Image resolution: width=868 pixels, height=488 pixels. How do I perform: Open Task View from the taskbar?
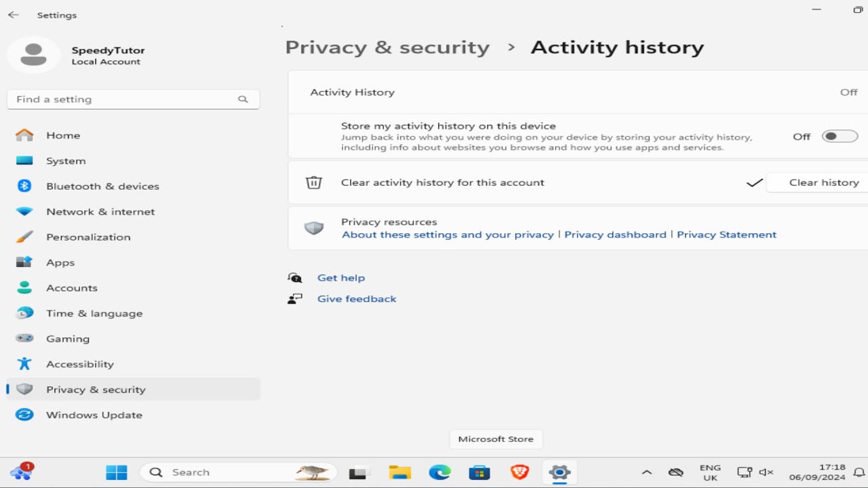click(x=359, y=473)
